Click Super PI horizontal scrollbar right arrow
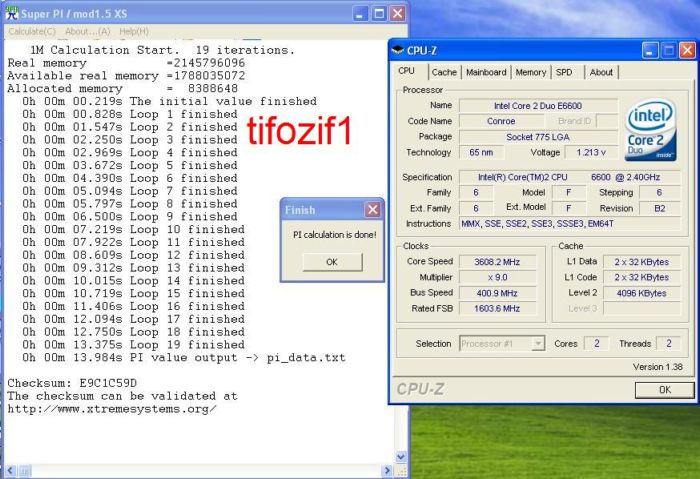The height and width of the screenshot is (479, 700). (388, 471)
